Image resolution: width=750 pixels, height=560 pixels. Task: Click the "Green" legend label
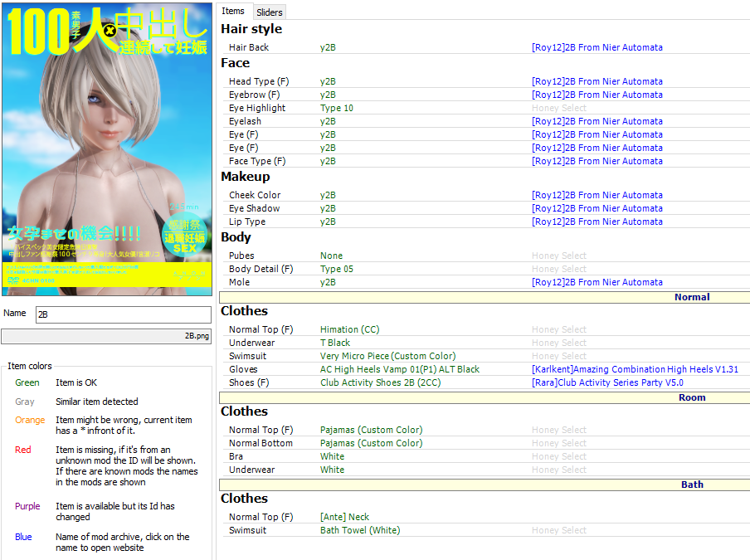[x=27, y=382]
